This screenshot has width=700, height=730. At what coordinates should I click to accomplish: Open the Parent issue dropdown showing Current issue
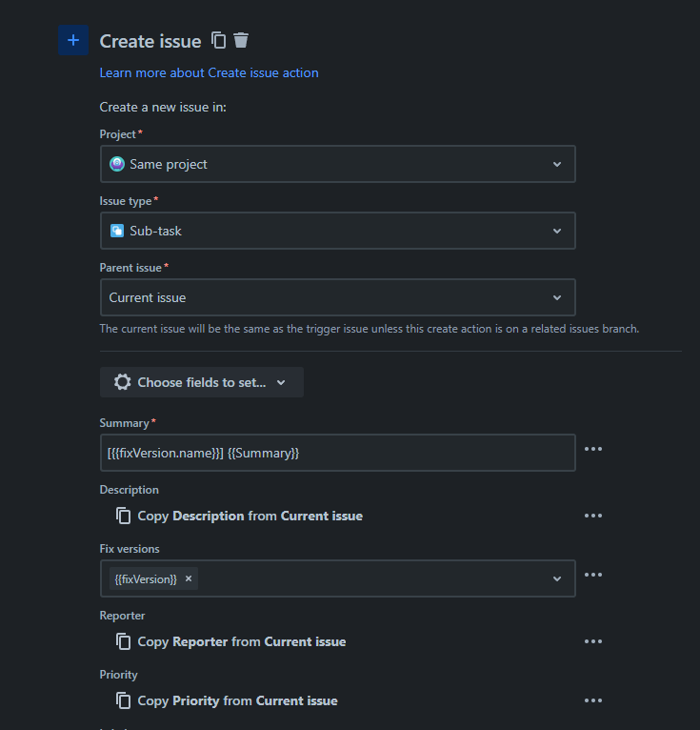(x=338, y=297)
